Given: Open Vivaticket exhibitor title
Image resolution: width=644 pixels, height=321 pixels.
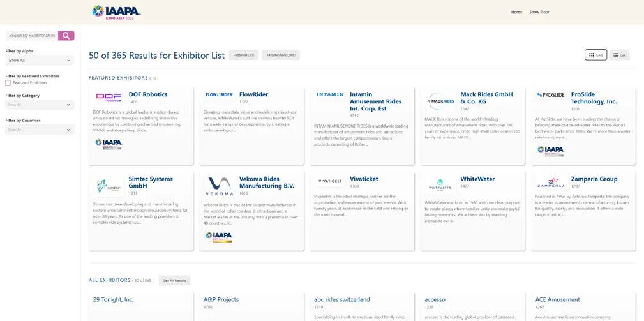Looking at the screenshot, I should pos(364,179).
